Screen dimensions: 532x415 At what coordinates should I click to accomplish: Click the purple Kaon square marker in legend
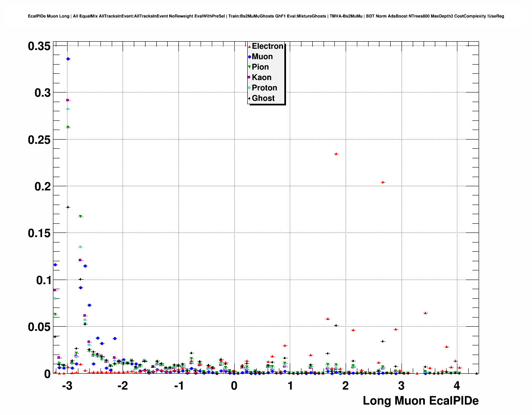coord(249,77)
